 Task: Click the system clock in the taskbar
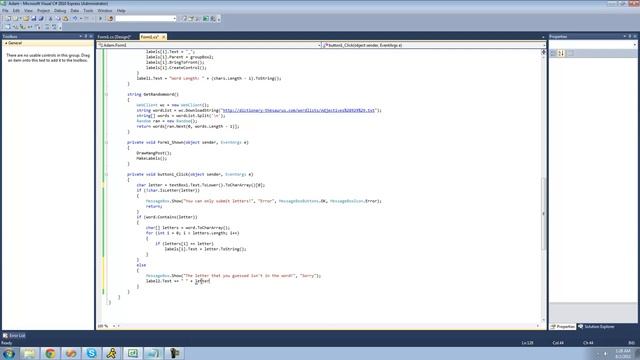(623, 354)
